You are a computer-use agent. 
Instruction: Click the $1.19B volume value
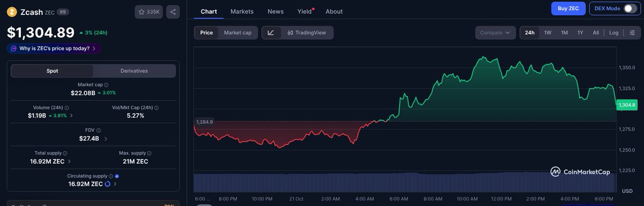37,115
